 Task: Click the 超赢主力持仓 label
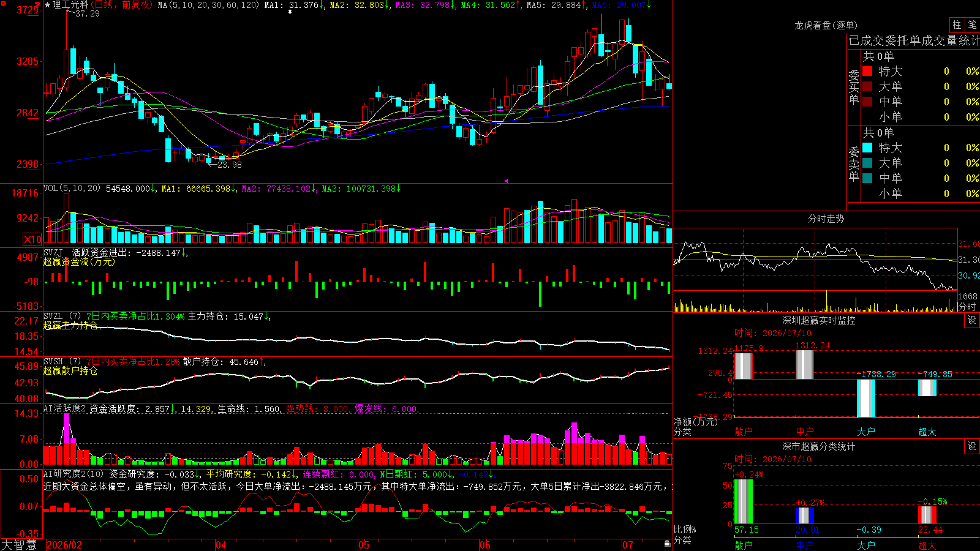[70, 326]
